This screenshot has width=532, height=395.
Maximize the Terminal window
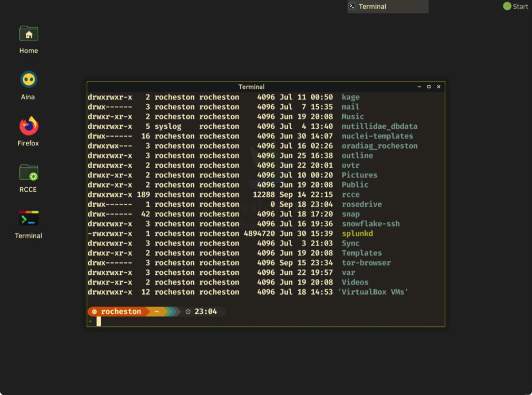[x=429, y=87]
